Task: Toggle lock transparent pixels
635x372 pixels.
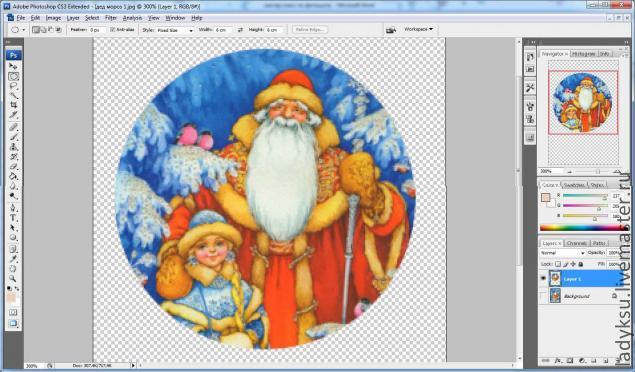Action: pos(558,264)
